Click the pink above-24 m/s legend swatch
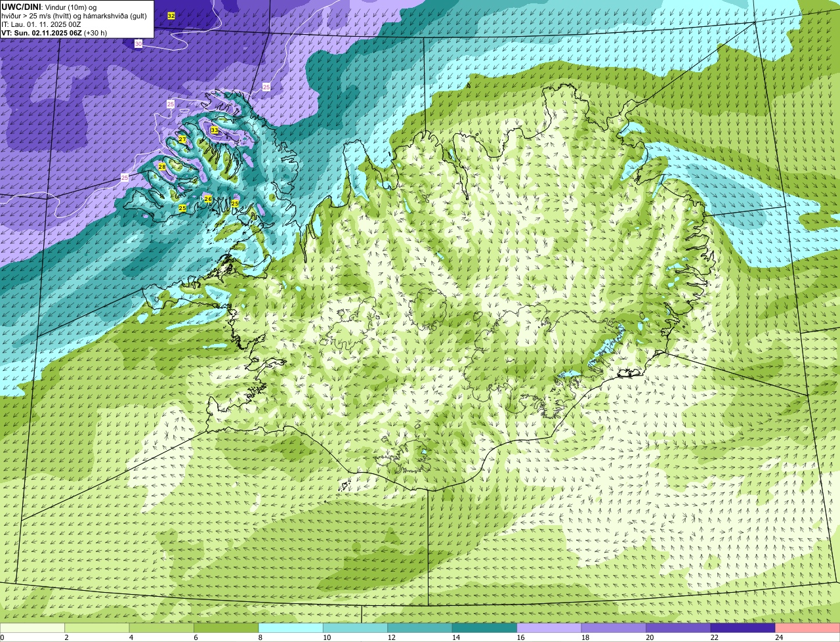This screenshot has width=840, height=642. [808, 628]
